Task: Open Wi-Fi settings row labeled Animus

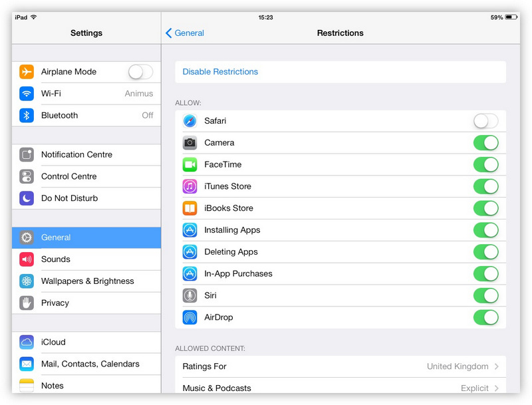Action: (86, 94)
